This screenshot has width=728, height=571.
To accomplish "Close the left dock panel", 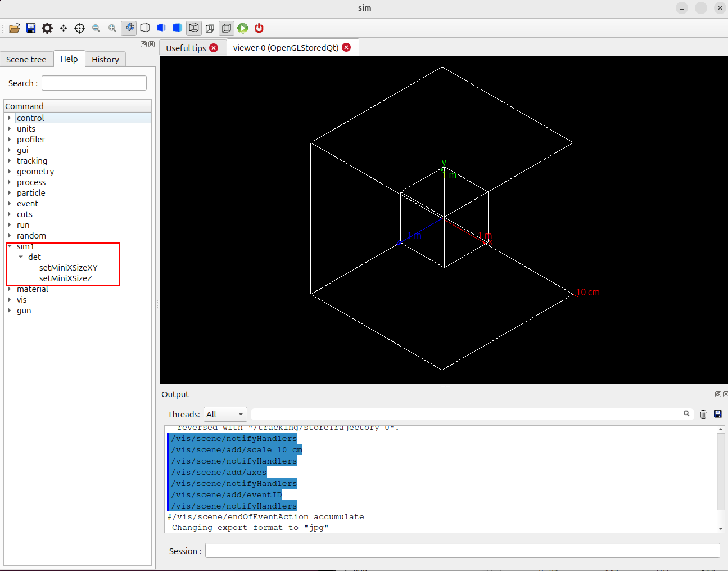I will [x=151, y=44].
